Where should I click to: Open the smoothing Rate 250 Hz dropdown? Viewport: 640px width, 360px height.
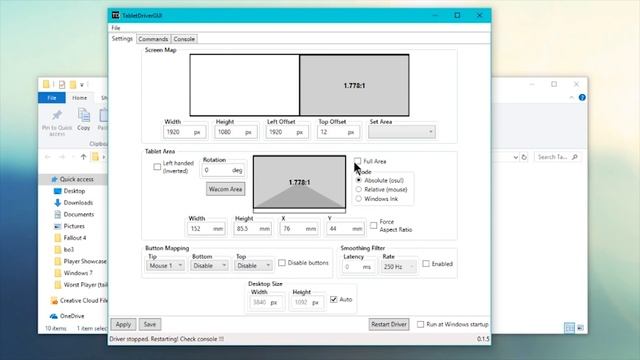point(398,267)
